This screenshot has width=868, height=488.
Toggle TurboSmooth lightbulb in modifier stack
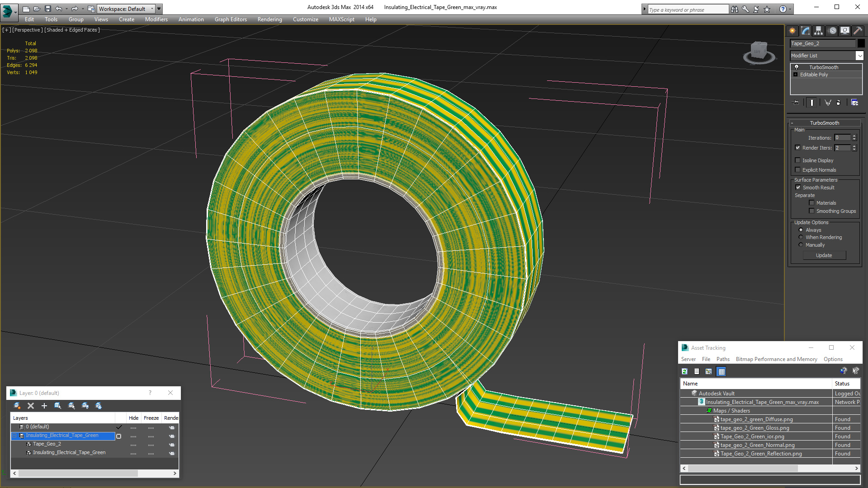797,67
